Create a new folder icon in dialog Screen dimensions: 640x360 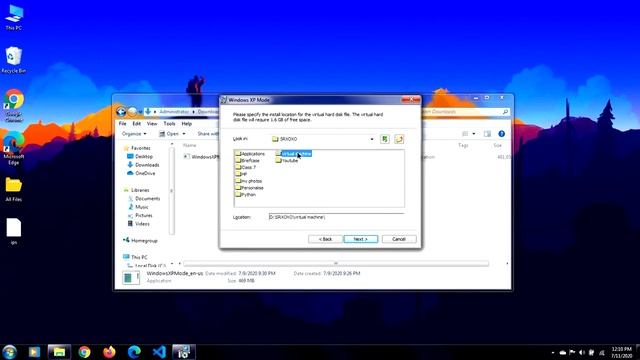[399, 139]
